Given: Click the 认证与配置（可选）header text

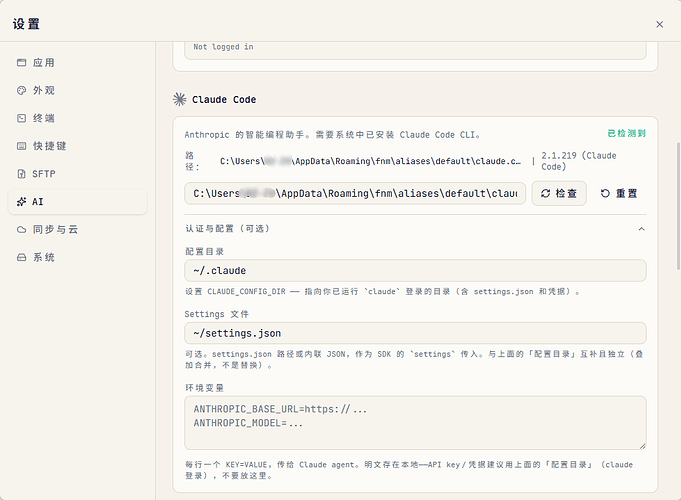Looking at the screenshot, I should click(x=228, y=228).
